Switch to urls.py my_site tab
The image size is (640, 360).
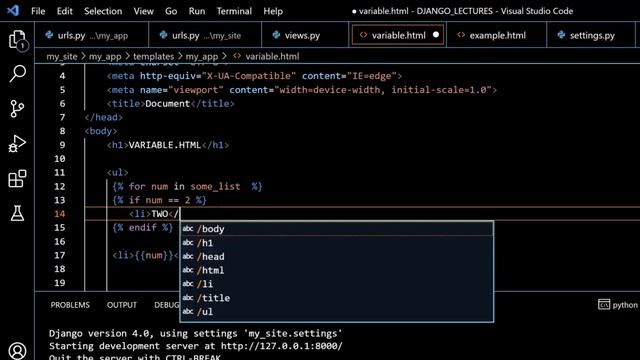point(205,36)
